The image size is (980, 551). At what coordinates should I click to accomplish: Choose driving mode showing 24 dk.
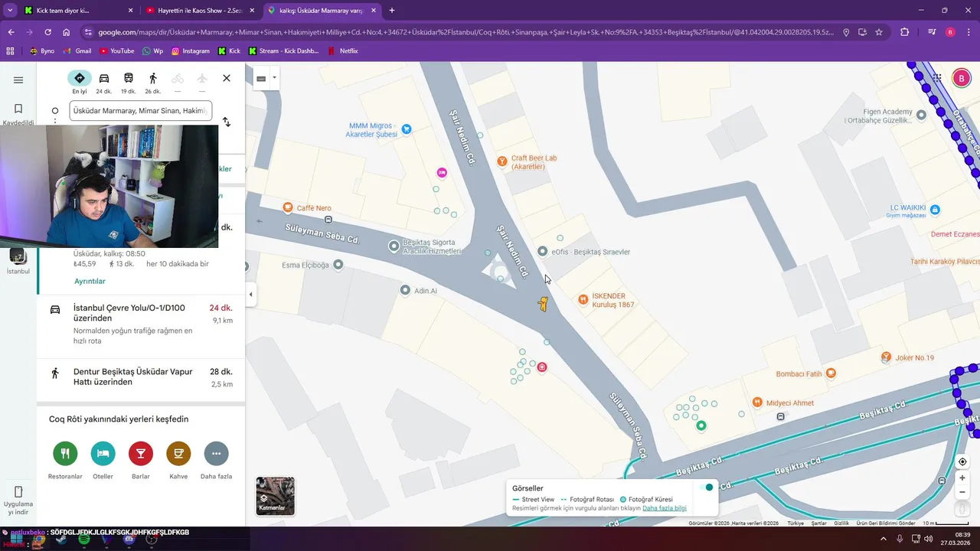pos(104,82)
